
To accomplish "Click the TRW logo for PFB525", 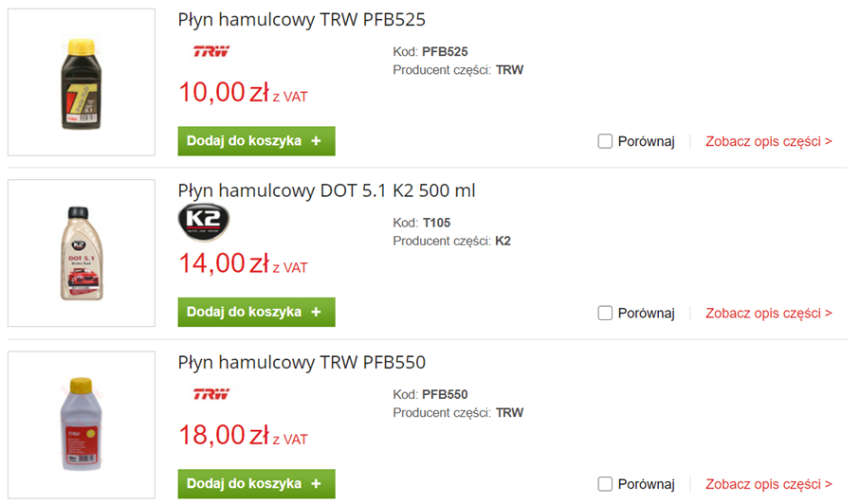I will click(211, 51).
